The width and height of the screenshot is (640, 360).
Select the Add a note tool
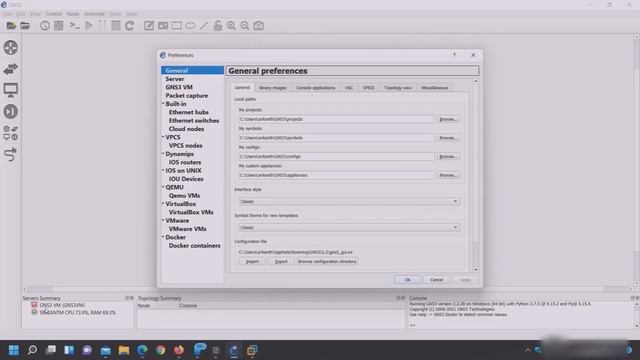(x=149, y=26)
